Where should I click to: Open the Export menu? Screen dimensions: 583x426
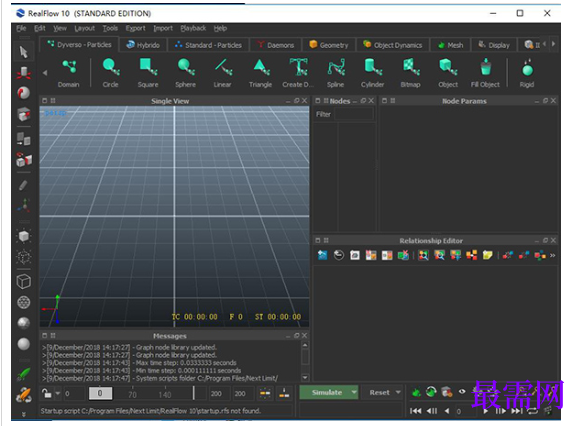tap(135, 28)
